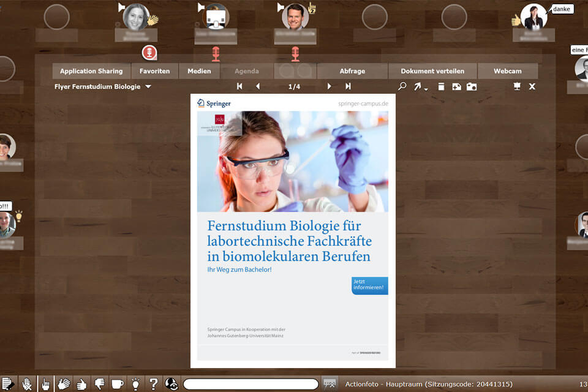Viewport: 588px width, 392px height.
Task: Click the trash delete icon in document toolbar
Action: point(441,87)
